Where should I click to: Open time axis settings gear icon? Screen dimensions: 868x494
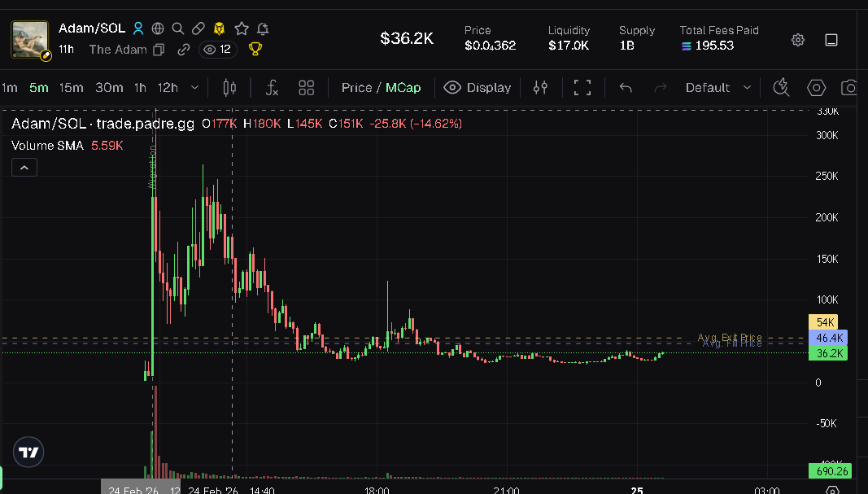[832, 490]
